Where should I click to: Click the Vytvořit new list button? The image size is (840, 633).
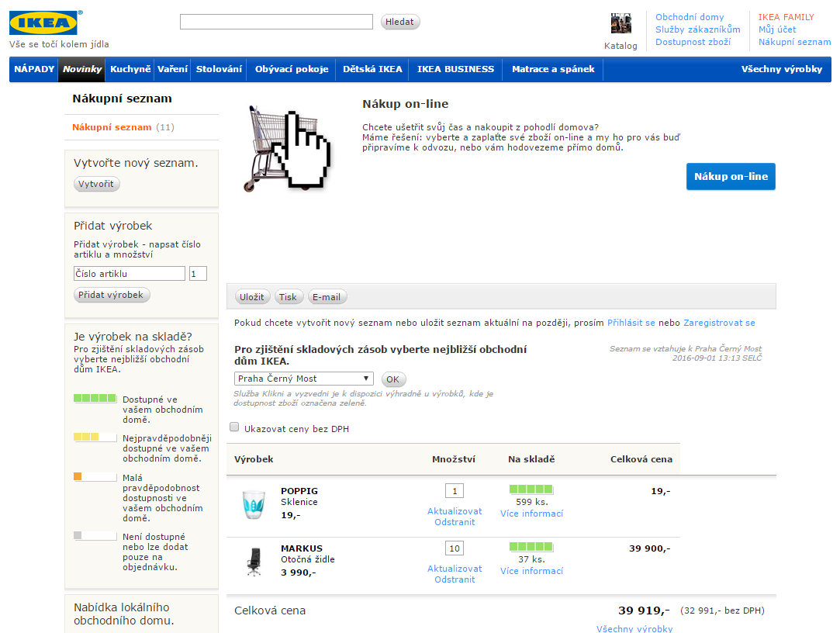coord(96,184)
